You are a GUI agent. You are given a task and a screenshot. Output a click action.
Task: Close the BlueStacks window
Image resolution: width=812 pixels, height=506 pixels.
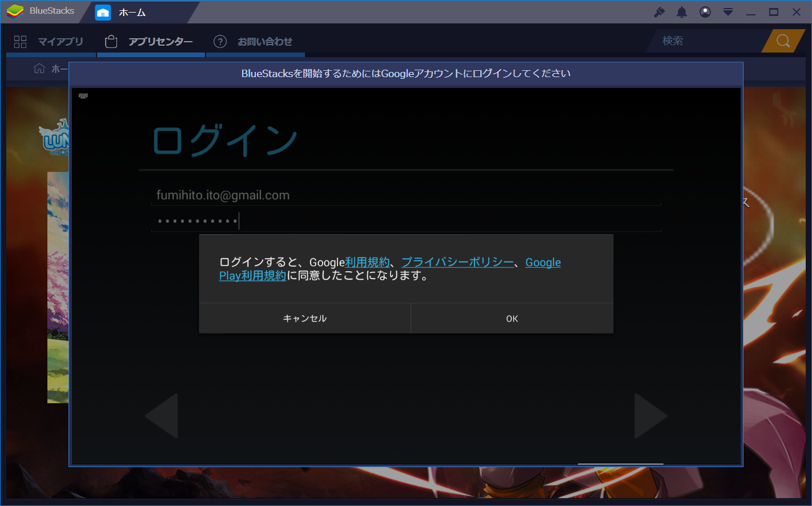coord(797,12)
